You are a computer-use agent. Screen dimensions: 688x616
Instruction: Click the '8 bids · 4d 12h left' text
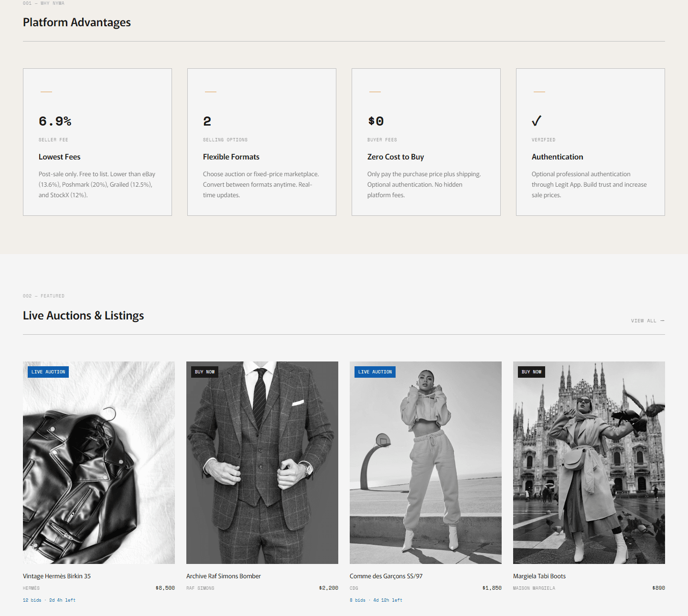click(x=376, y=600)
